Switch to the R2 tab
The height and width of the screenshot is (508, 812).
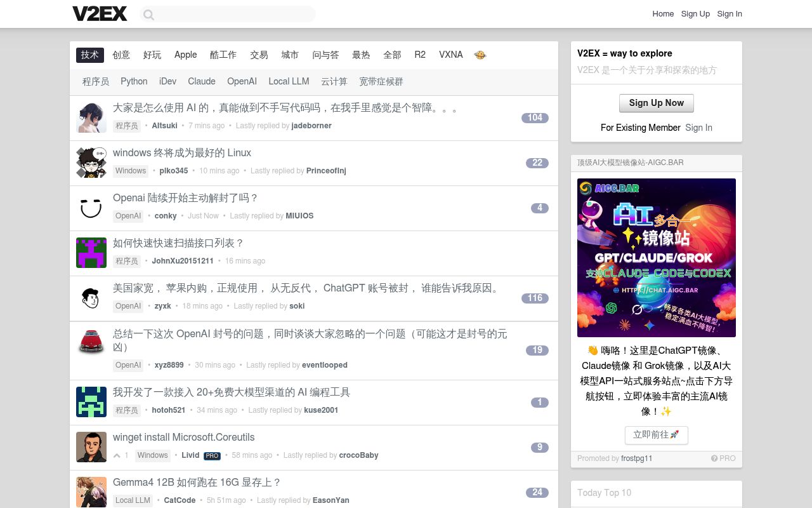pos(420,55)
